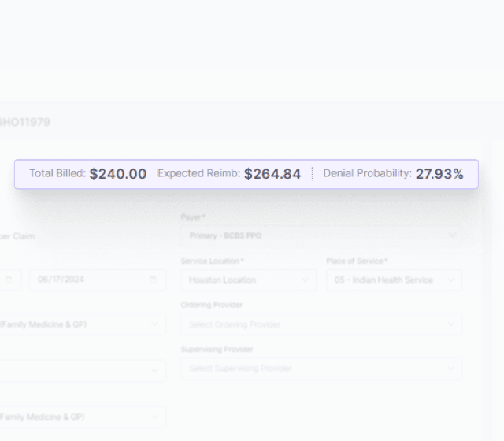The height and width of the screenshot is (441, 504).
Task: Click the Expected Reimb $264.84 value
Action: (272, 174)
